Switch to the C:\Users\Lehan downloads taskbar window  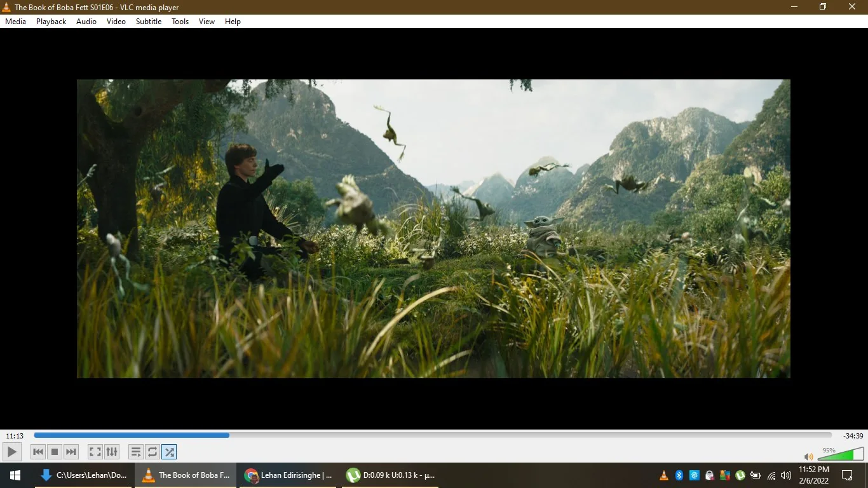pyautogui.click(x=84, y=475)
